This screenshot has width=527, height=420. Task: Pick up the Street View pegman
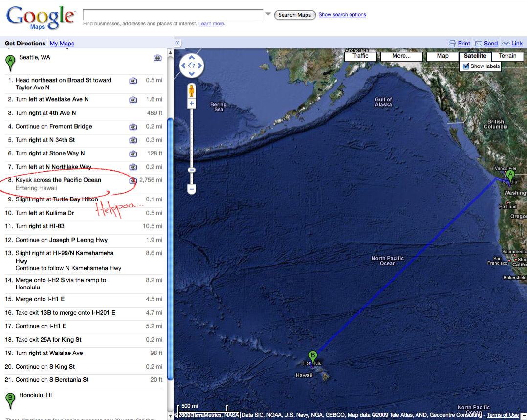point(192,91)
